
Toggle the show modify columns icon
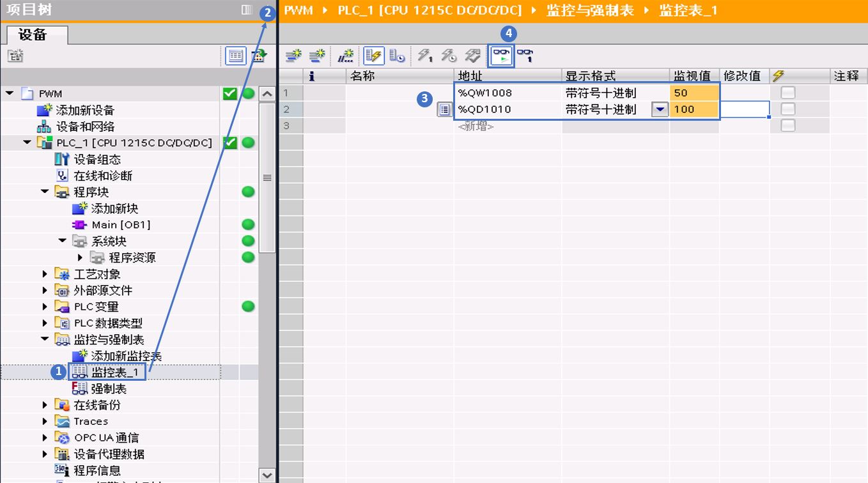(x=373, y=56)
